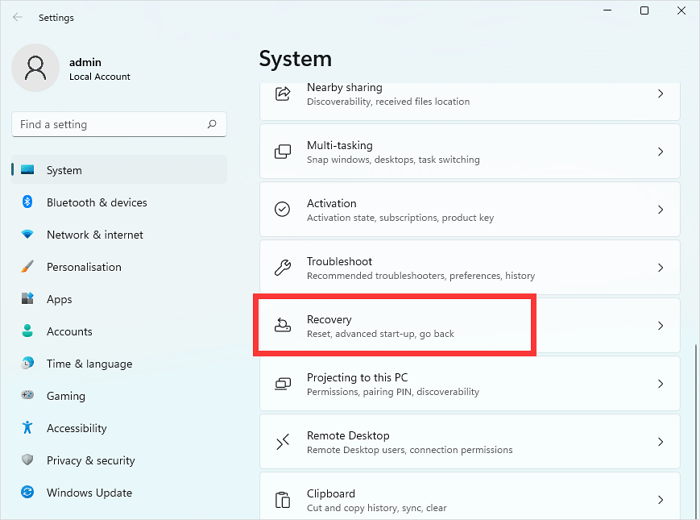Viewport: 700px width, 520px height.
Task: Click the Bluetooth & devices sidebar icon
Action: tap(27, 202)
